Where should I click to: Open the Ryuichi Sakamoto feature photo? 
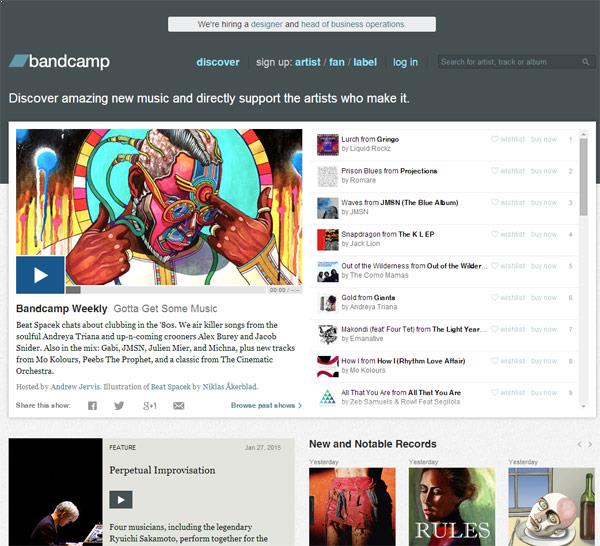55,492
